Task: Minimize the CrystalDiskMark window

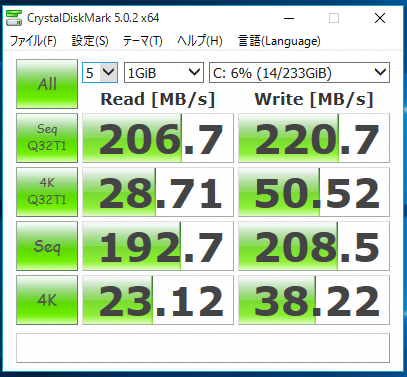Action: tap(289, 18)
